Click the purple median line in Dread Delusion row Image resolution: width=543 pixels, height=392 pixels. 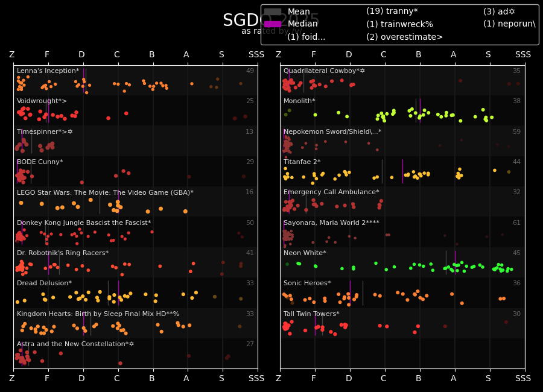click(118, 293)
